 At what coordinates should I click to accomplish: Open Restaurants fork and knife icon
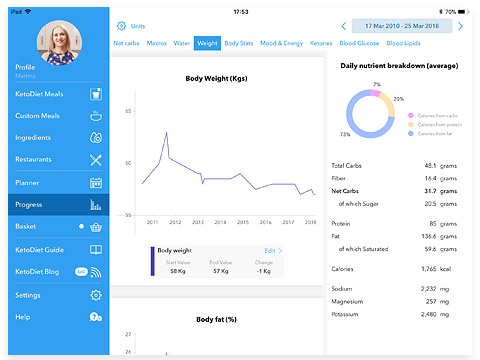pos(96,160)
